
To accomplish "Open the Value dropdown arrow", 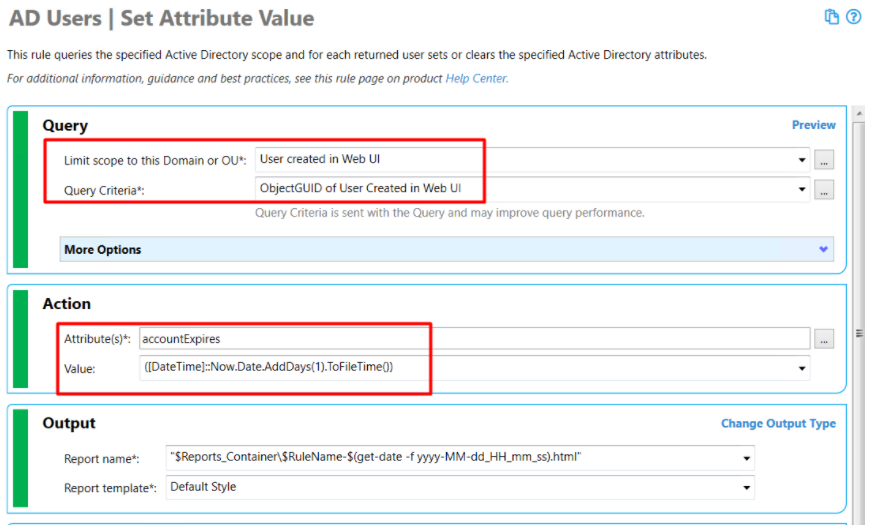I will [x=801, y=368].
